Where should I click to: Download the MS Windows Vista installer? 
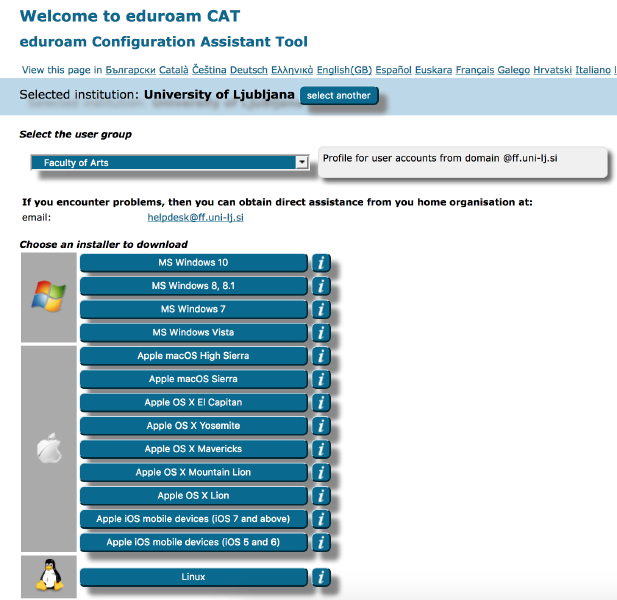193,332
